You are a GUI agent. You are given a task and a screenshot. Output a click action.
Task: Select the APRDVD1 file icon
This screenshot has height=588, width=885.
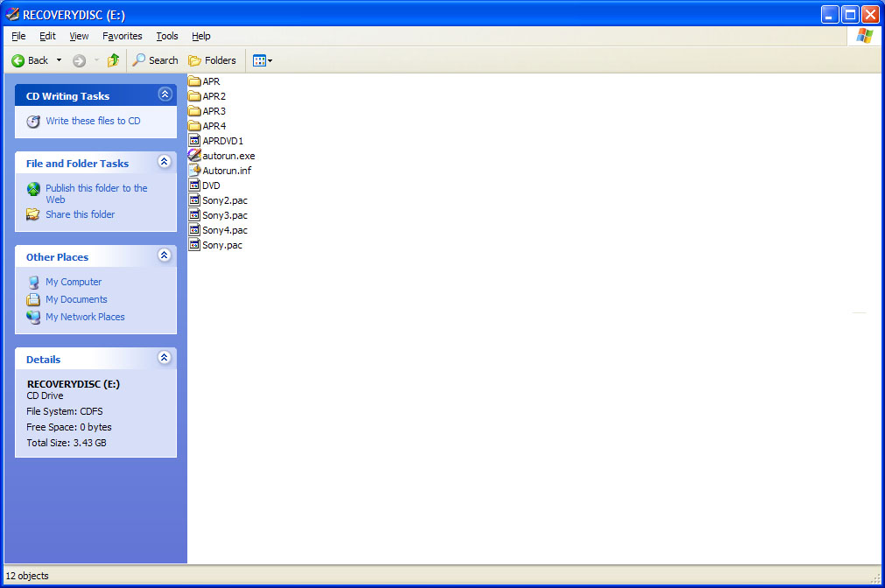coord(194,141)
